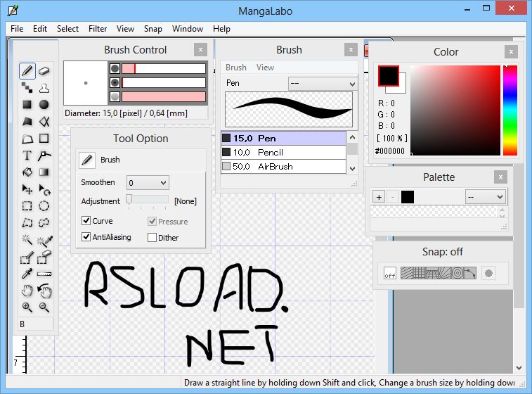Open the Filter menu
Viewport: 532px width, 394px height.
click(x=98, y=29)
